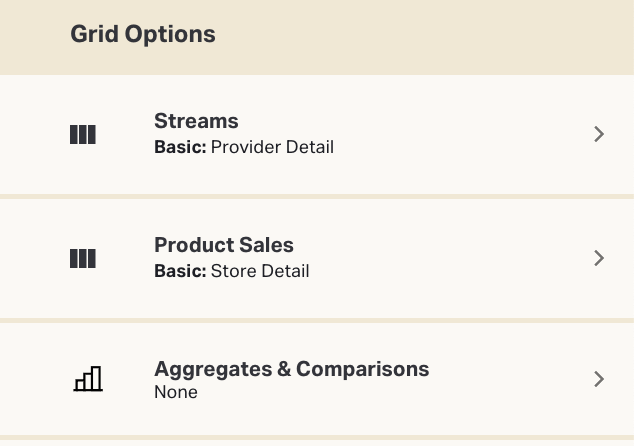
Task: Click the bold 'Basic:' label under Streams
Action: tap(180, 147)
